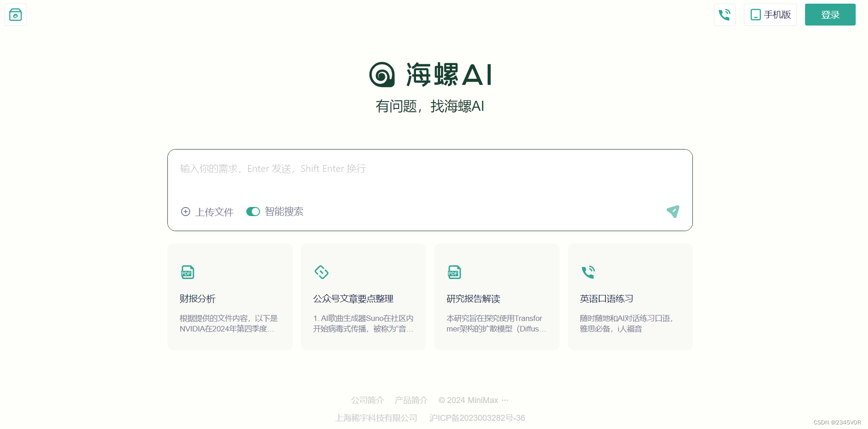Click 上海稀宇科技有限公司 footer text
This screenshot has height=429, width=868.
[x=376, y=418]
